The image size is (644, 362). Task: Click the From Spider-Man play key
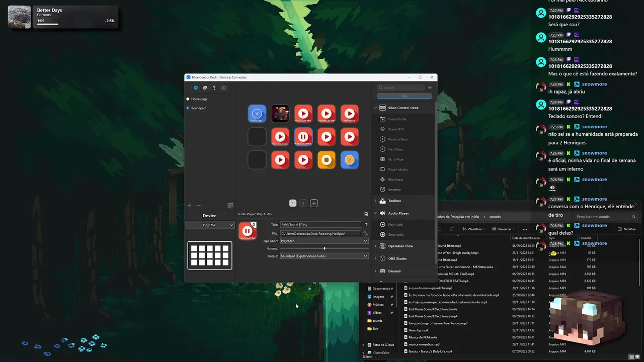[303, 114]
